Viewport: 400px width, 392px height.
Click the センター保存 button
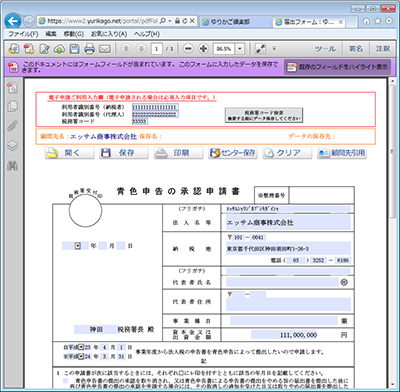[233, 153]
